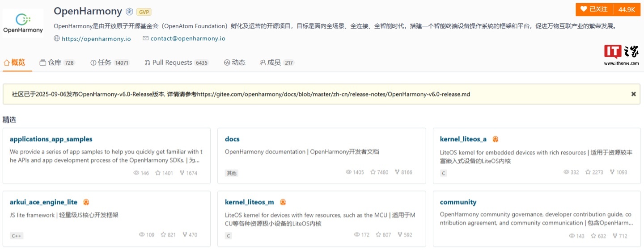
Task: Click the star icon on docs card
Action: coord(373,172)
